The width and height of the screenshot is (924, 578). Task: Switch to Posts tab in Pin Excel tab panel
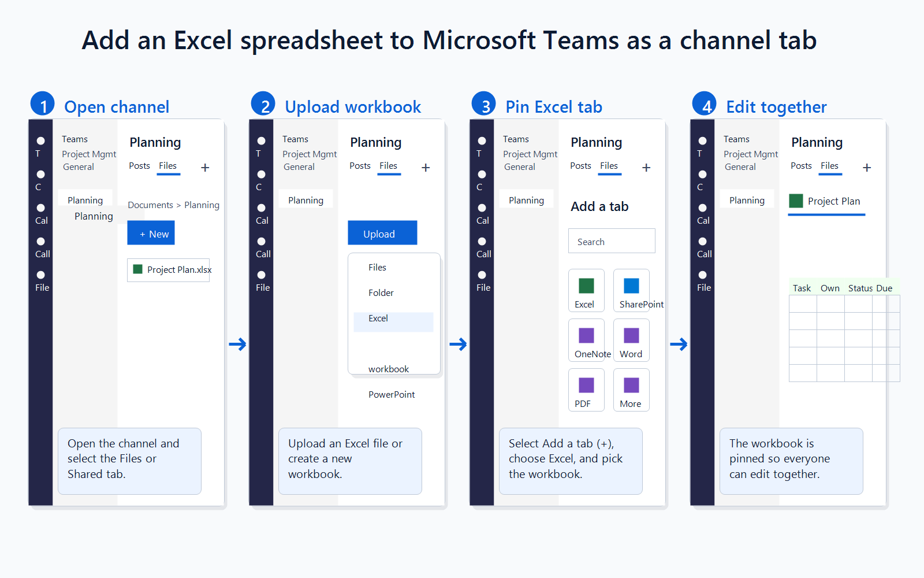[580, 166]
